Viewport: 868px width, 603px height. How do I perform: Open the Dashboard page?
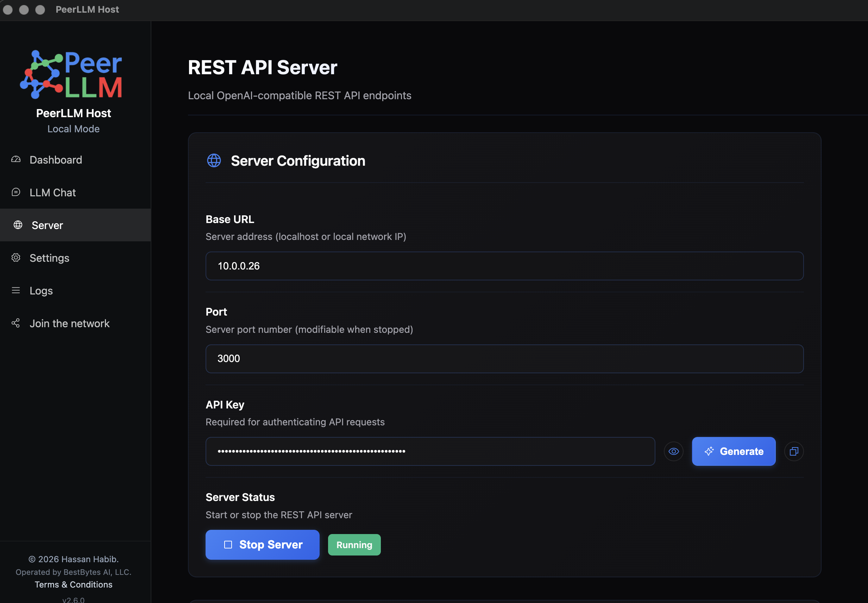75,160
